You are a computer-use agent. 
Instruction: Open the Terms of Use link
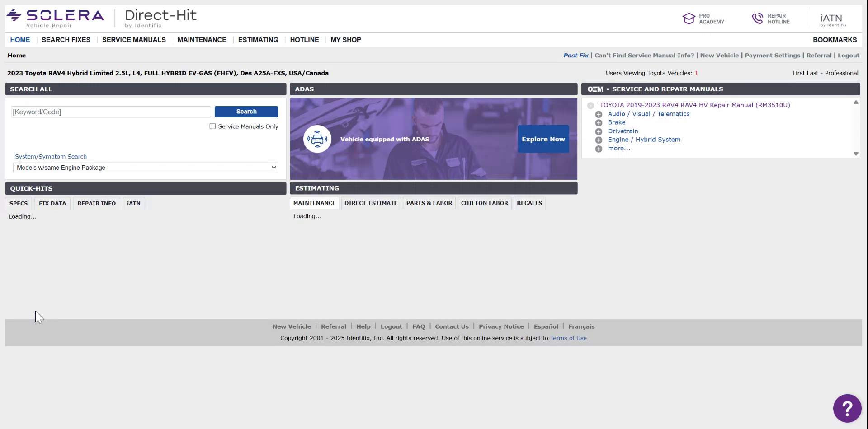(x=568, y=337)
